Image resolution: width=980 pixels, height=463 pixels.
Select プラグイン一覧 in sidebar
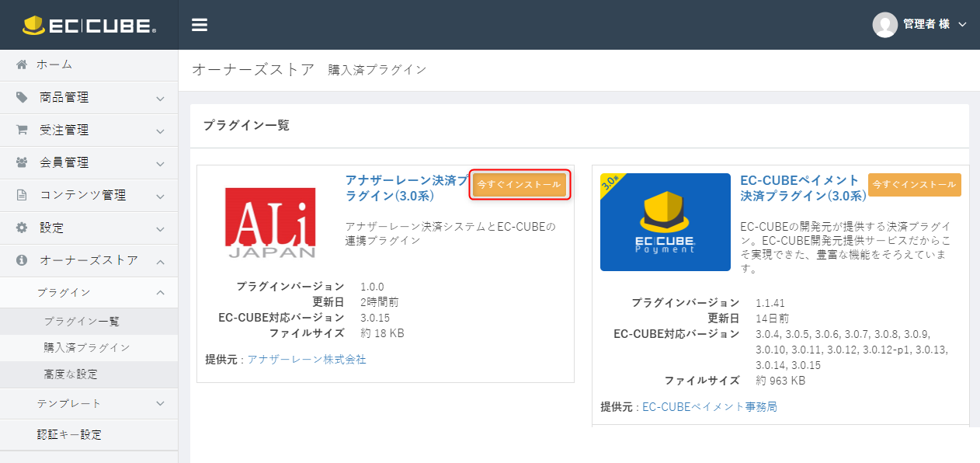82,321
